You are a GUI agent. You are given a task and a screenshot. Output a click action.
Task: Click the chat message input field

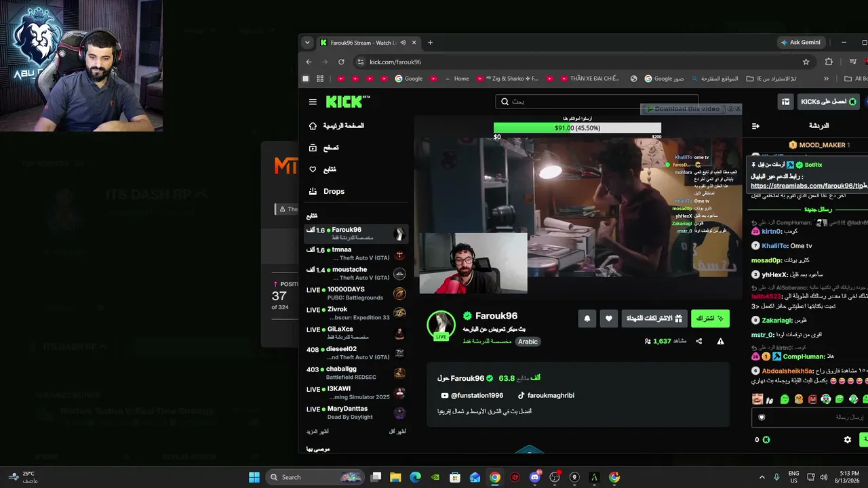click(810, 418)
